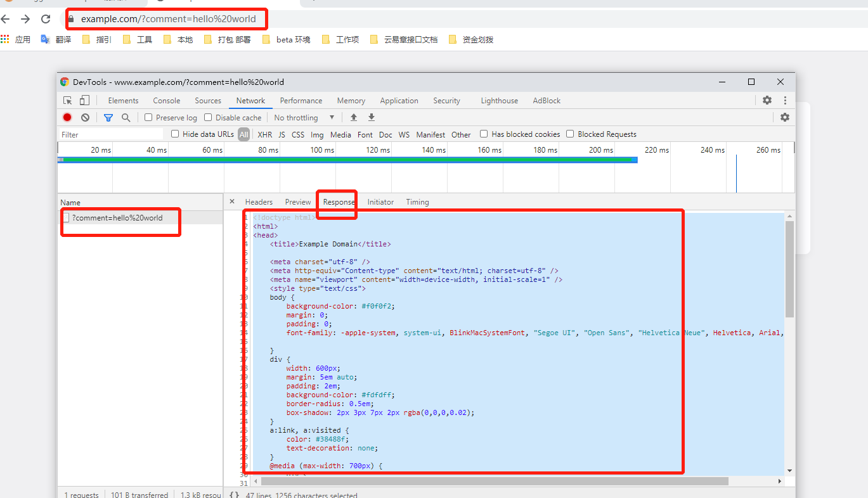Open the 指引 bookmark folder

[x=97, y=39]
